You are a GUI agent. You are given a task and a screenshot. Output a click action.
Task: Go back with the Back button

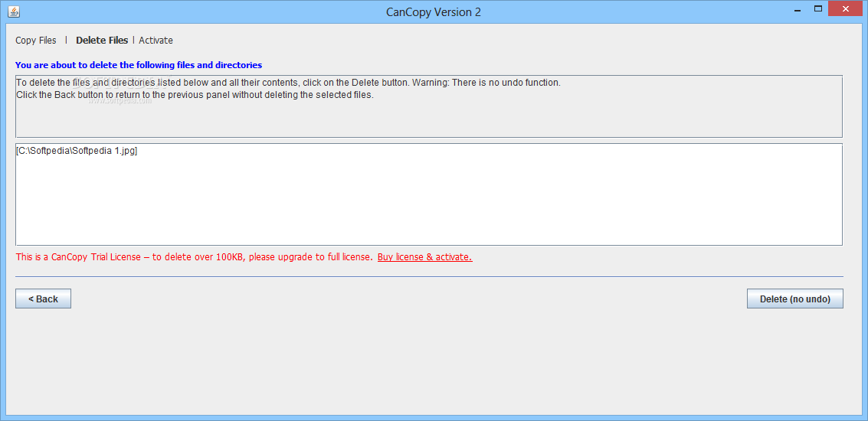(x=43, y=299)
